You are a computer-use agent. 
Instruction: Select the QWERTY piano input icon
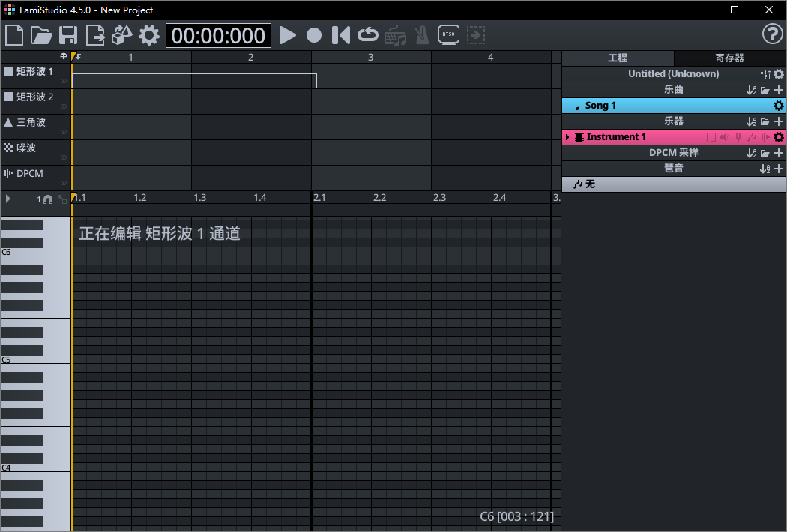(395, 34)
